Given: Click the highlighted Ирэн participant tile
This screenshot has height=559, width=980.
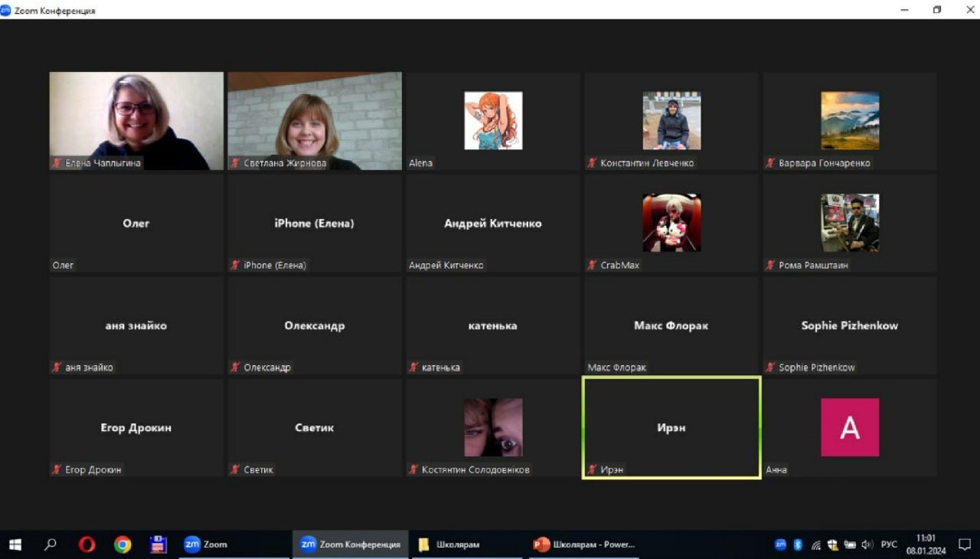Looking at the screenshot, I should pos(671,427).
